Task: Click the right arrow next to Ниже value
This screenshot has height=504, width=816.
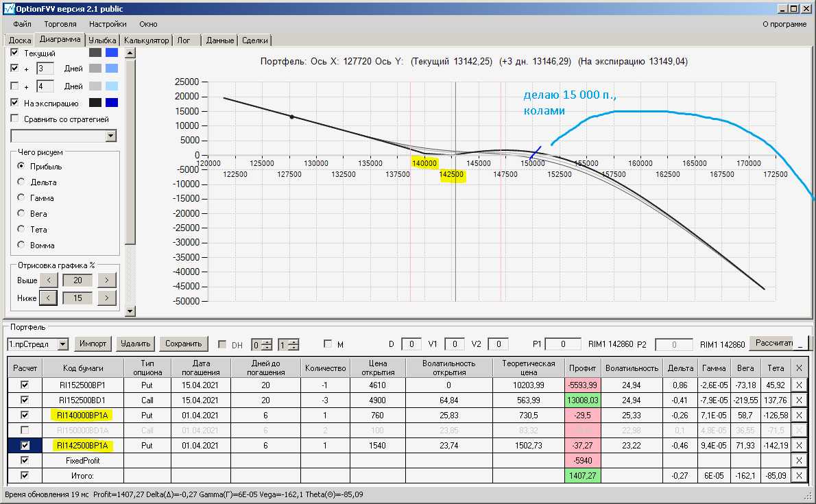Action: [107, 298]
